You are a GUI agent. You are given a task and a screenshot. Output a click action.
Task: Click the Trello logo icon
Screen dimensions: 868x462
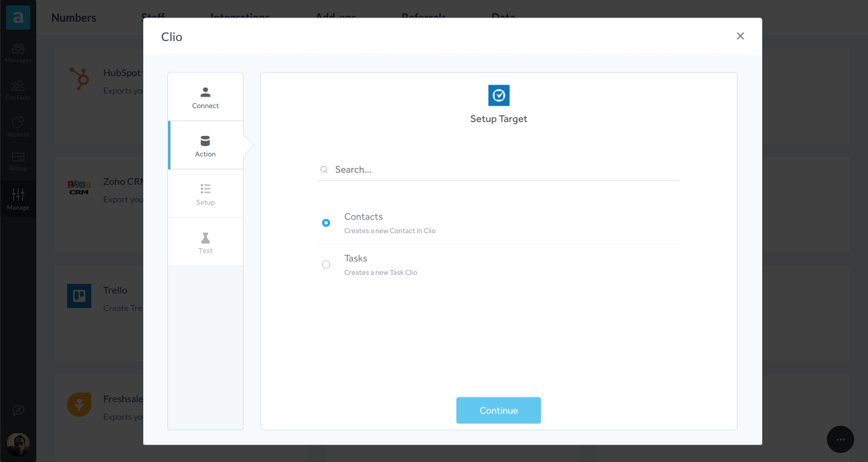79,296
